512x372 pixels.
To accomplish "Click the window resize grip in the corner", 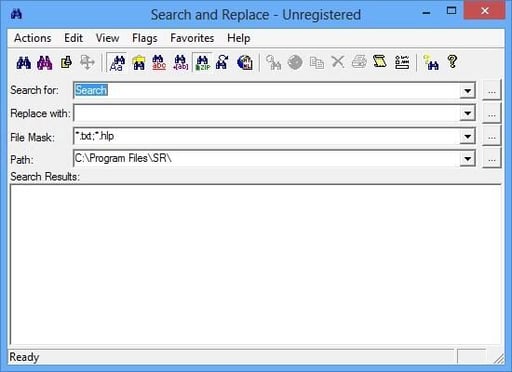I will tap(499, 359).
